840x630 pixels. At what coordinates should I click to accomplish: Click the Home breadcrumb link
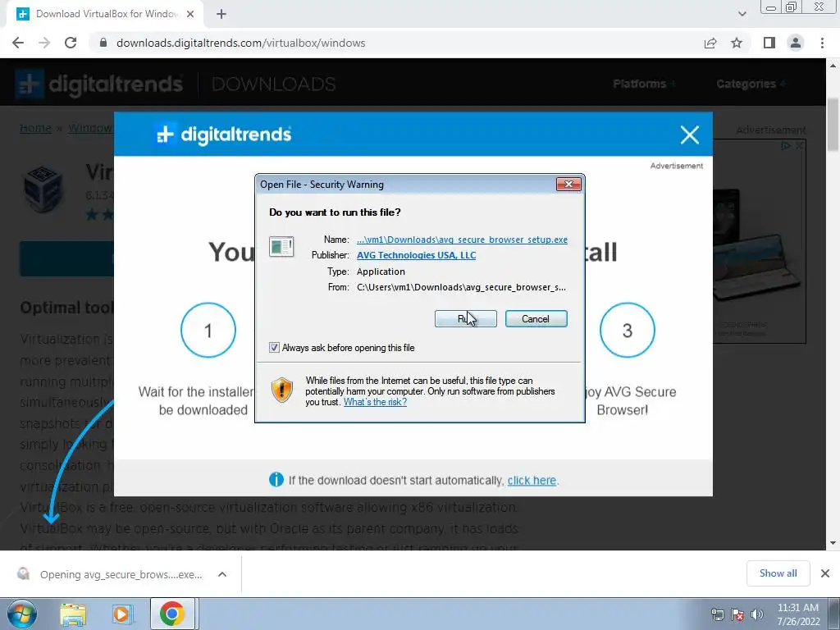pos(35,128)
